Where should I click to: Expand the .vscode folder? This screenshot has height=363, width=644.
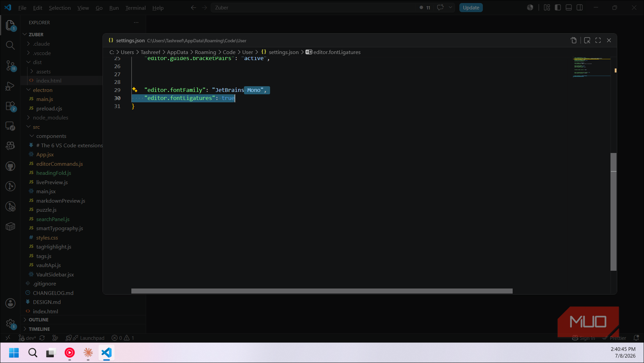(28, 53)
